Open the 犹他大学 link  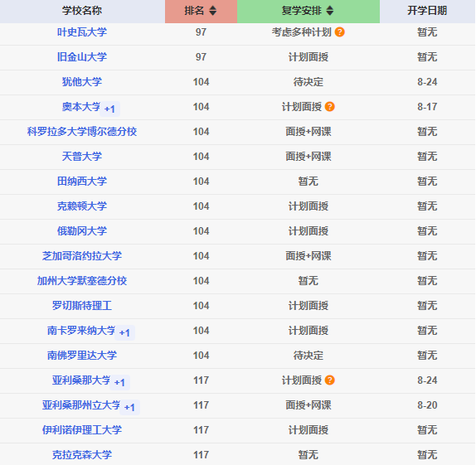click(82, 82)
